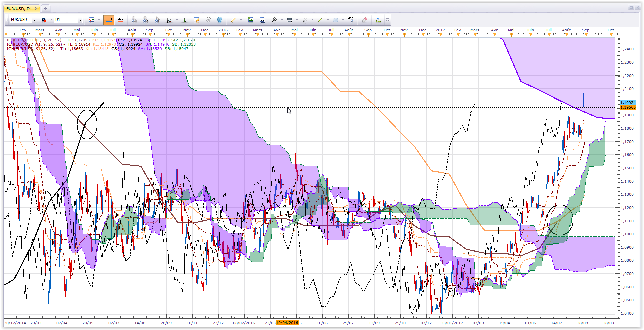The image size is (644, 330).
Task: Click the 1,19924 current price label
Action: pyautogui.click(x=628, y=103)
